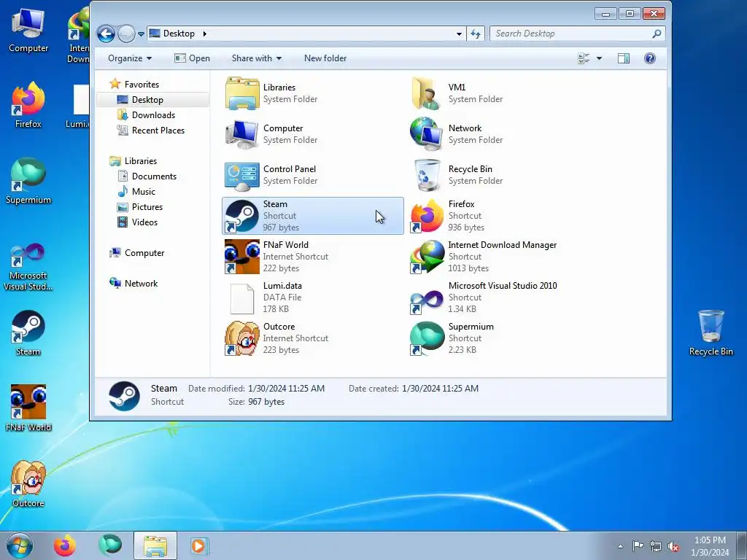The image size is (747, 560).
Task: Show hidden tray icons arrow
Action: 620,546
